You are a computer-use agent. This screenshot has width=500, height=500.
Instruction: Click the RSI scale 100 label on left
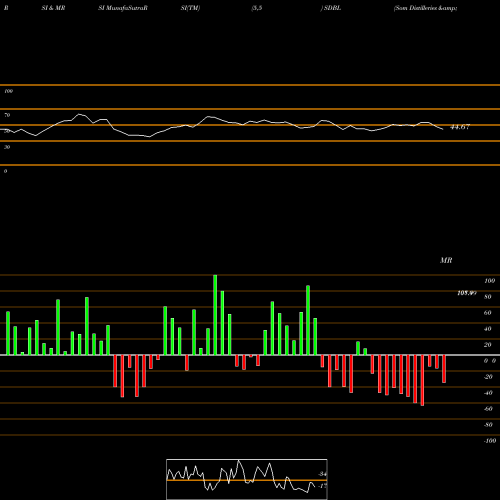click(x=8, y=91)
